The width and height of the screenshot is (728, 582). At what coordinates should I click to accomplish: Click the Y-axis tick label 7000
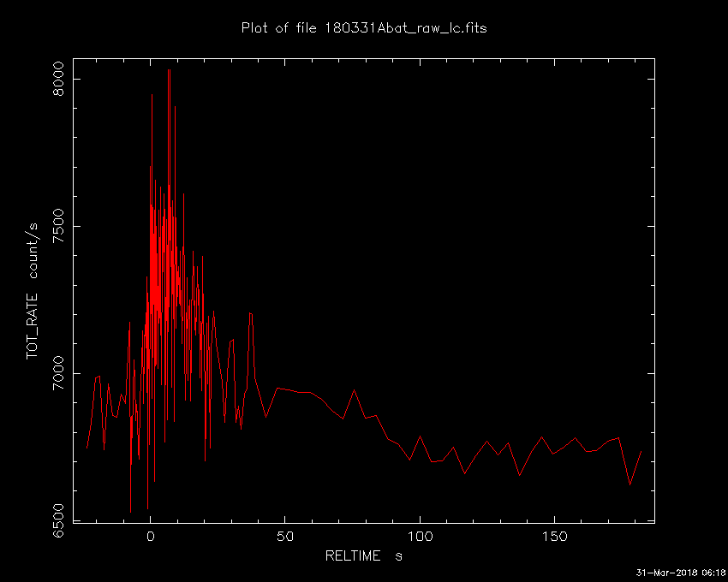pyautogui.click(x=58, y=373)
